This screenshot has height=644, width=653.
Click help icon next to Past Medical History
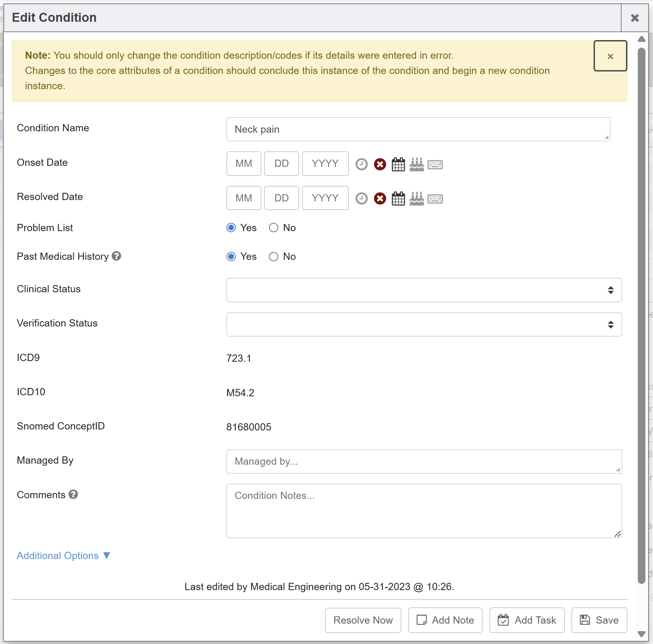click(116, 256)
